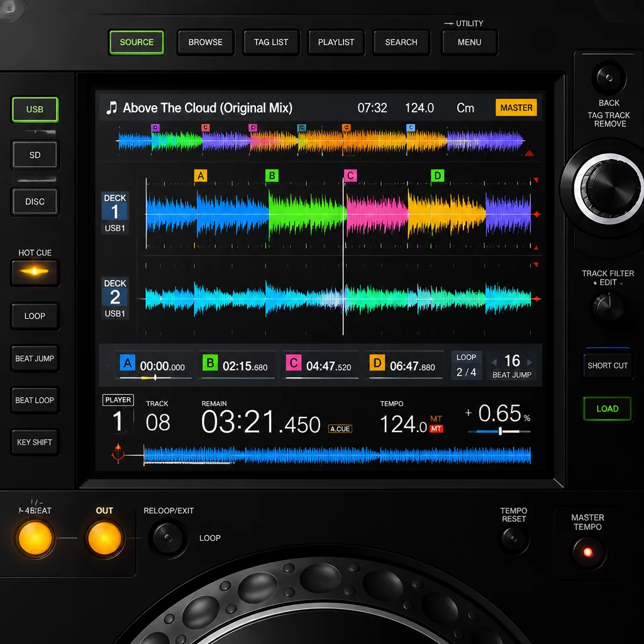Decrease beat jump size with left arrow
The width and height of the screenshot is (644, 644).
click(x=494, y=362)
